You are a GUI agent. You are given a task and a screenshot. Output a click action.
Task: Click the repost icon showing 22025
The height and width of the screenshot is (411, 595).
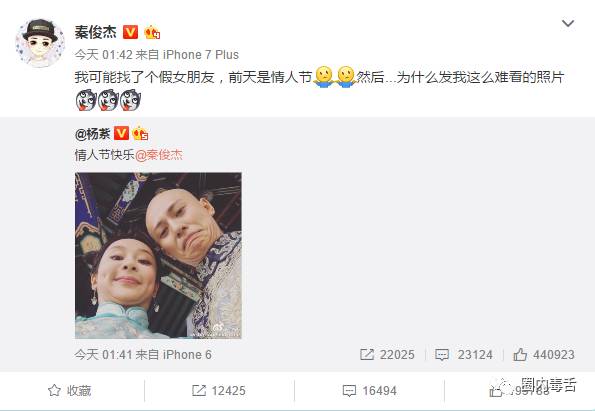point(387,355)
